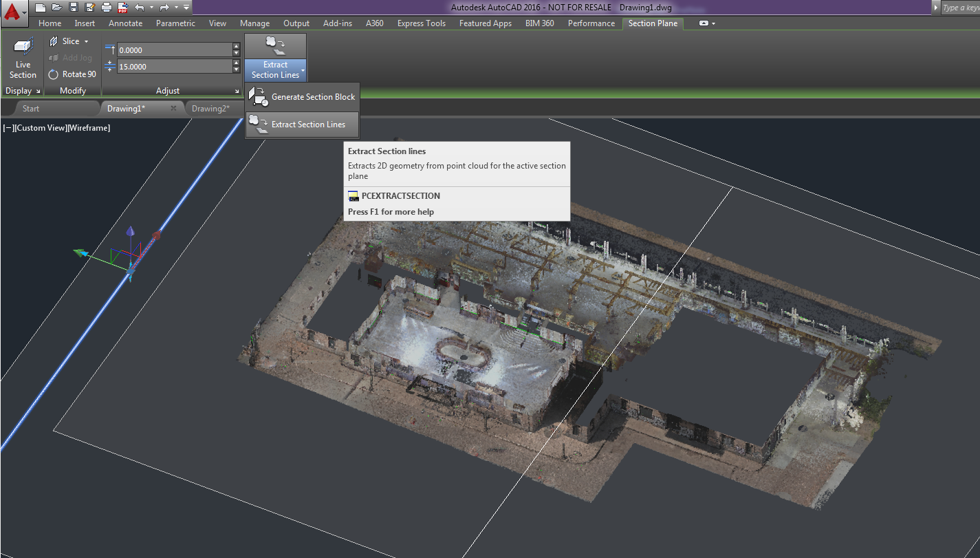980x558 pixels.
Task: Open the Undo history dropdown arrow
Action: pyautogui.click(x=151, y=8)
